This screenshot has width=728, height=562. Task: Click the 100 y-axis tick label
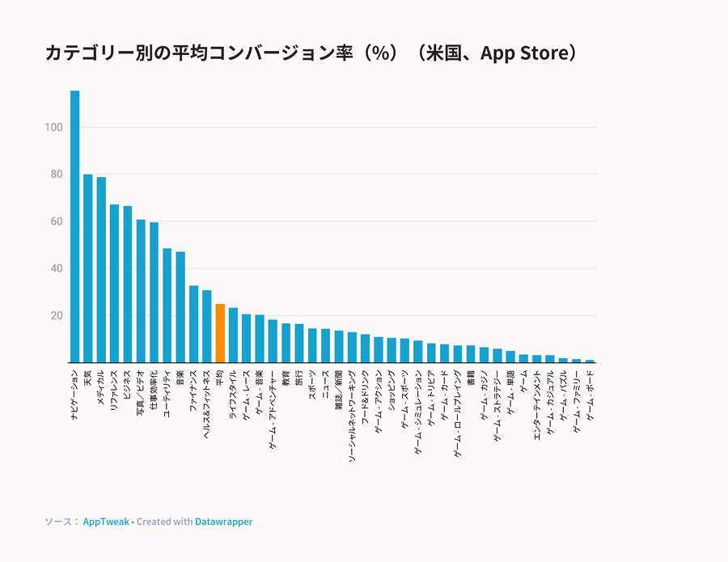(x=53, y=127)
